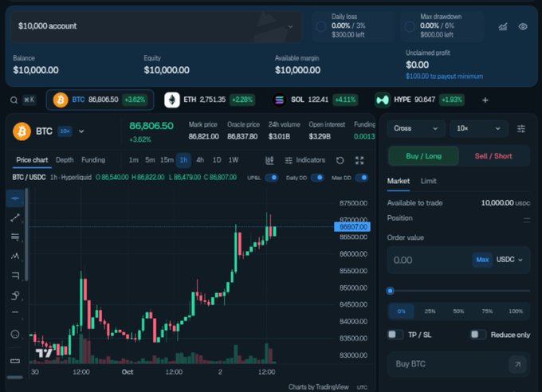Set the 1D timeframe
The image size is (542, 392).
click(217, 160)
